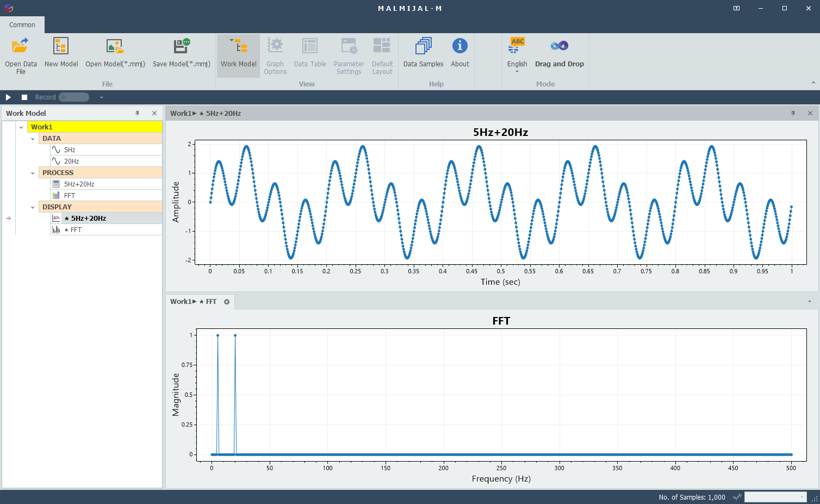820x504 pixels.
Task: Open a data file from the ribbon
Action: [21, 55]
